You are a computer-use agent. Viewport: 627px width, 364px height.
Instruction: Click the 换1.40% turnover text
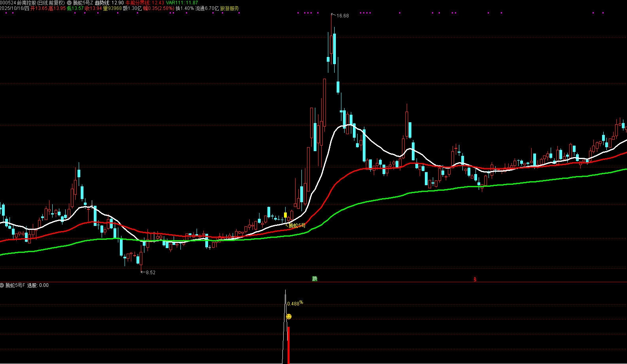185,8
